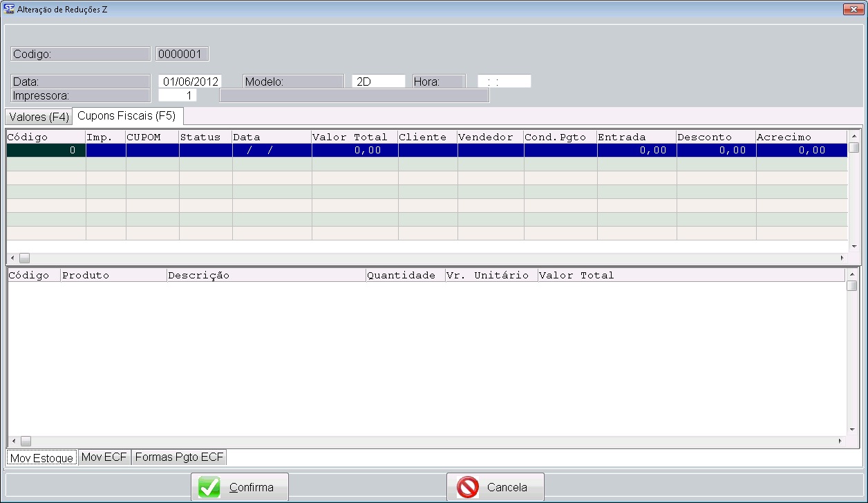Click the Impressora number field

click(178, 95)
